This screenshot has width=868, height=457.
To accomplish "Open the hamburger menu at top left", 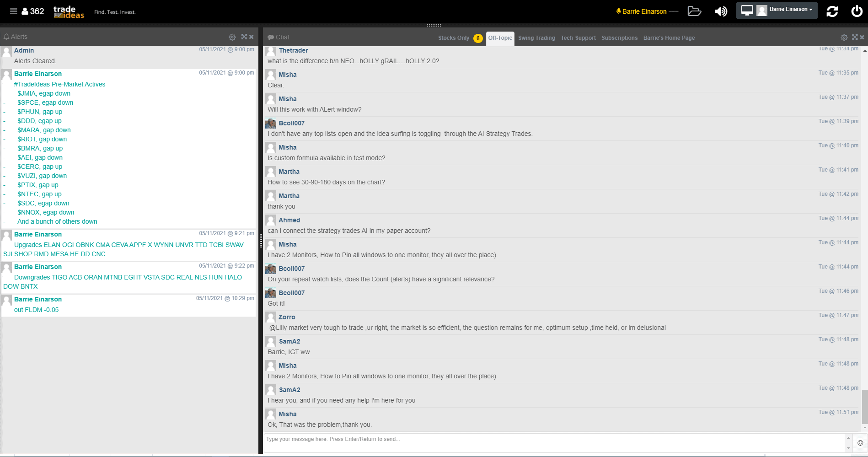I will (13, 11).
